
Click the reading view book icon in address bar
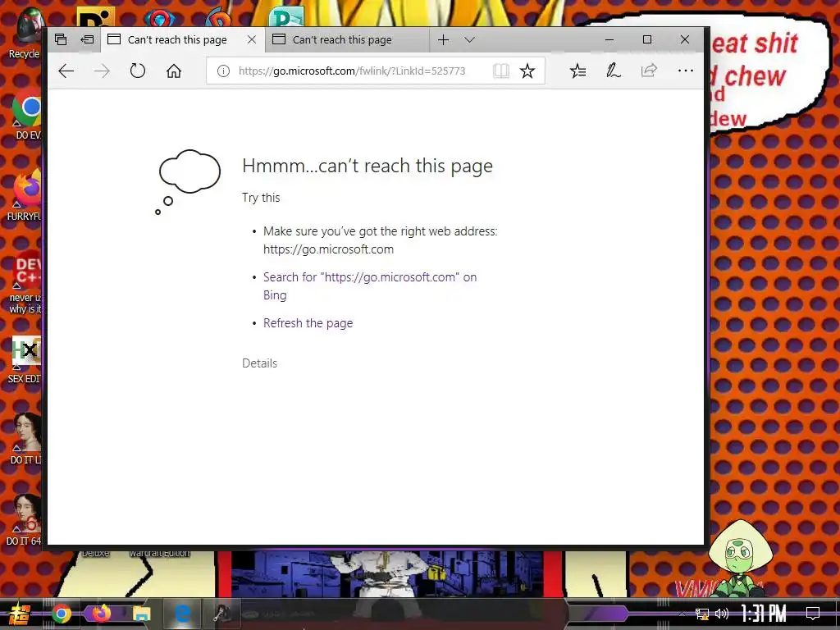(501, 71)
